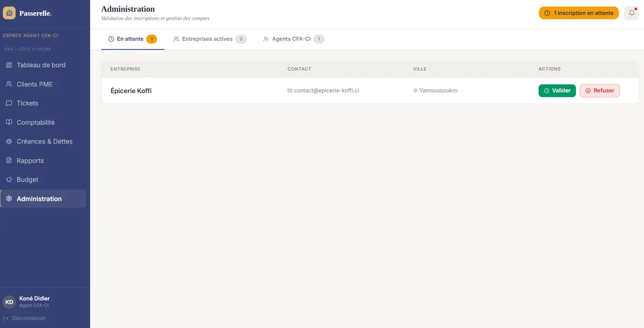The image size is (644, 328).
Task: Open the notifications bell
Action: coord(632,13)
